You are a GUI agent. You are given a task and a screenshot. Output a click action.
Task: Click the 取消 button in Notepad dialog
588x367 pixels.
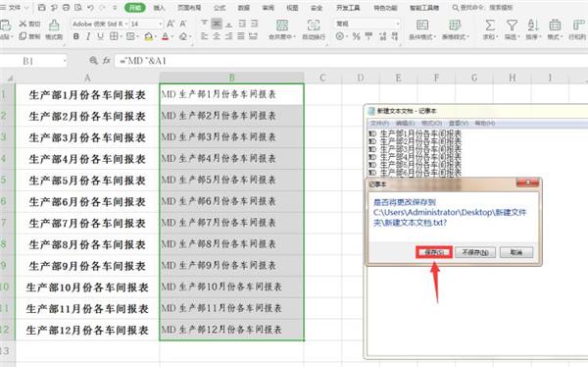click(x=516, y=252)
